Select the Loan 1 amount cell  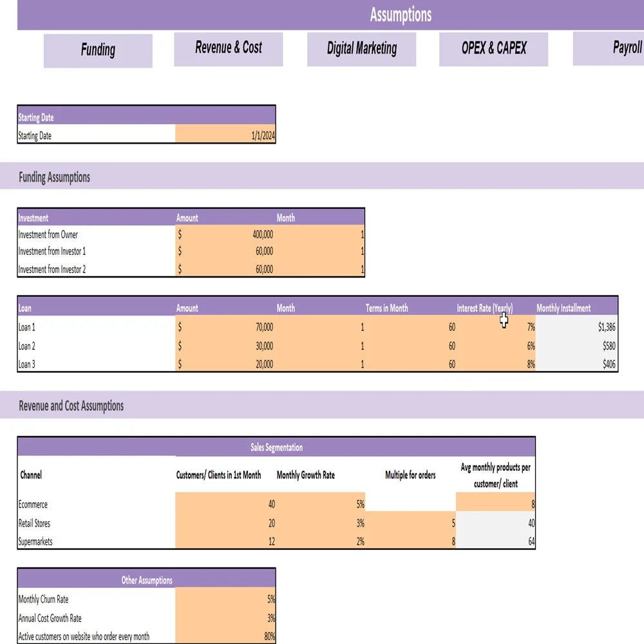click(225, 327)
